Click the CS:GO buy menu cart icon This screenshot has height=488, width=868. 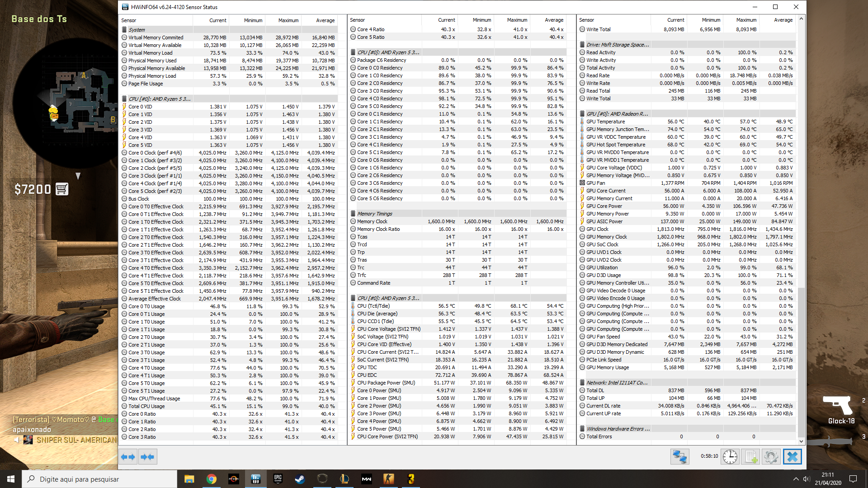[62, 189]
